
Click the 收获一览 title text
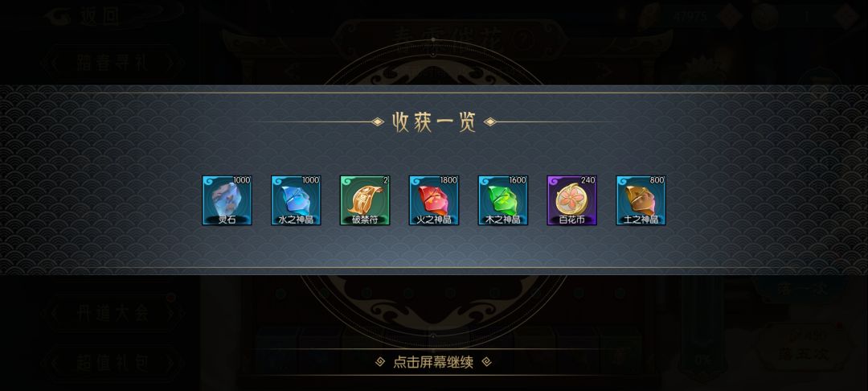pos(434,121)
